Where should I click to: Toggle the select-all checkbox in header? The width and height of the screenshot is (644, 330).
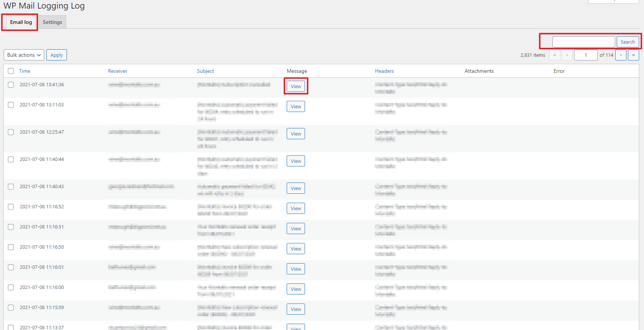coord(11,71)
